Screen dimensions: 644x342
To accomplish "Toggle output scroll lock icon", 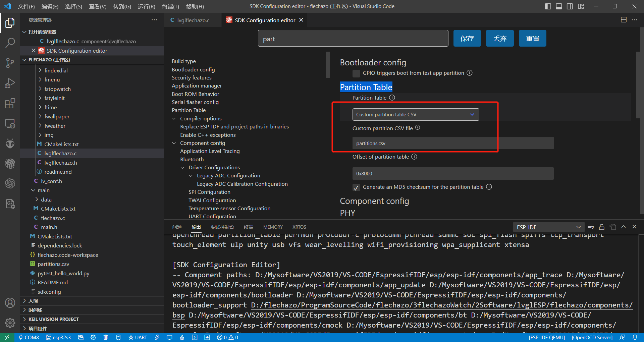I will [x=602, y=227].
